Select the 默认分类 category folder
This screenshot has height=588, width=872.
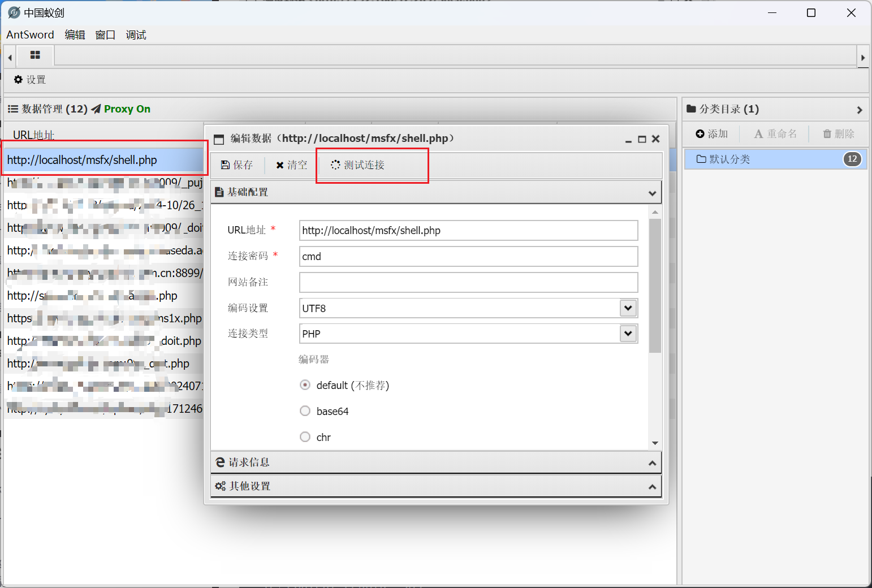coord(729,159)
